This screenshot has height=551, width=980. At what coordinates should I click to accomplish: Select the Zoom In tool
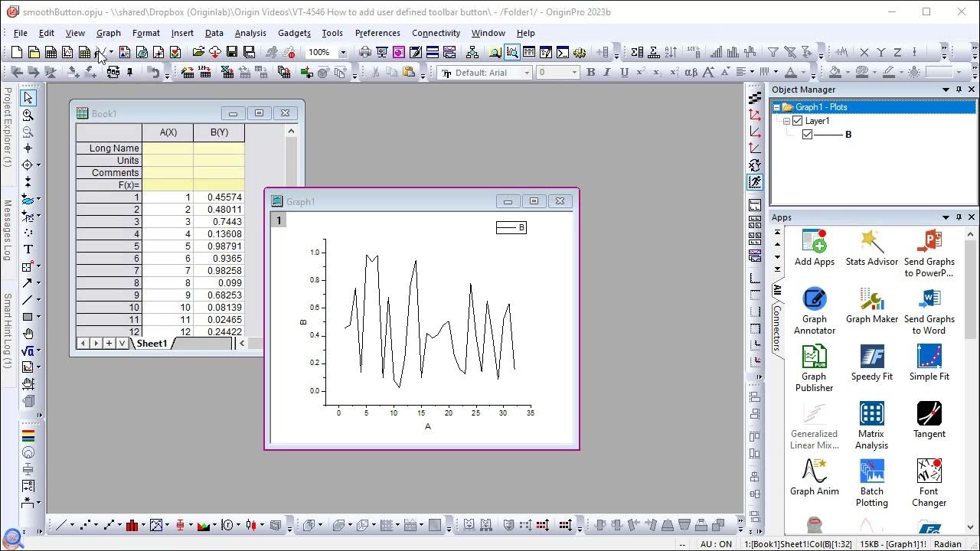pos(28,115)
